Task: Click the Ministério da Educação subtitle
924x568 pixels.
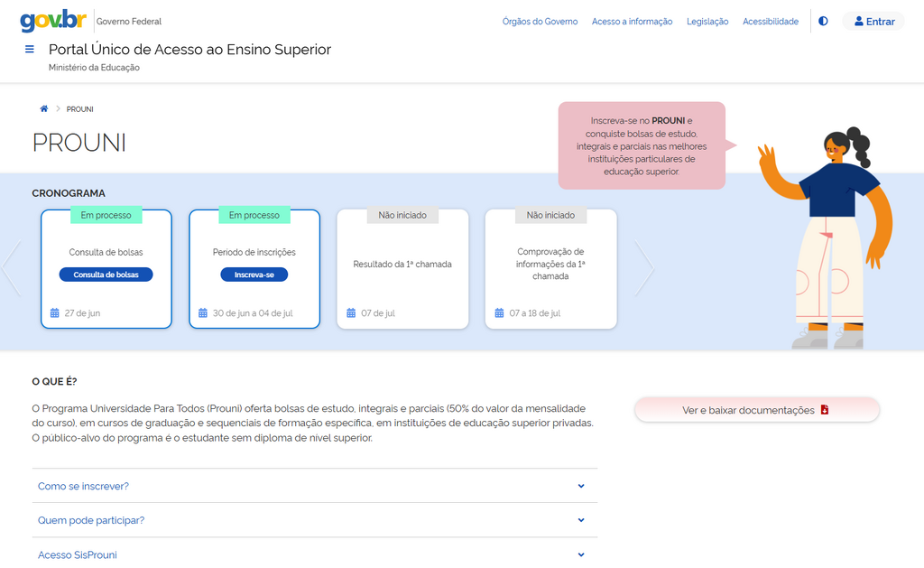Action: (94, 67)
